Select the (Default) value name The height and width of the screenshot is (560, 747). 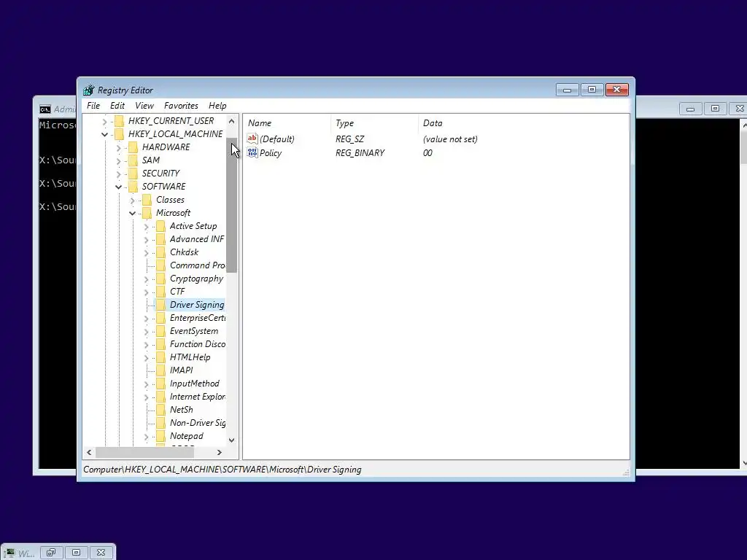click(276, 139)
